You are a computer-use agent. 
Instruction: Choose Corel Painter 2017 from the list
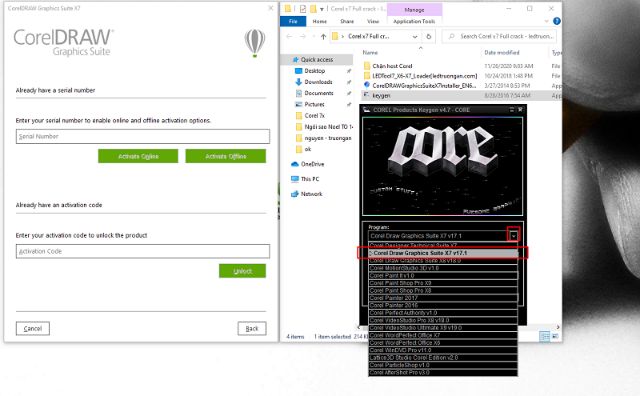coord(443,298)
